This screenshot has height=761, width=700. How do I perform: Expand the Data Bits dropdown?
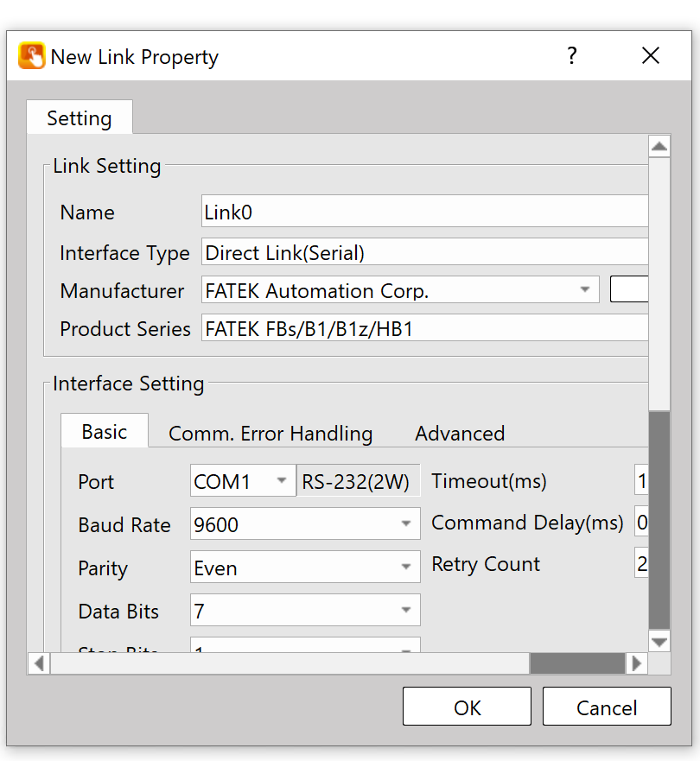coord(406,611)
